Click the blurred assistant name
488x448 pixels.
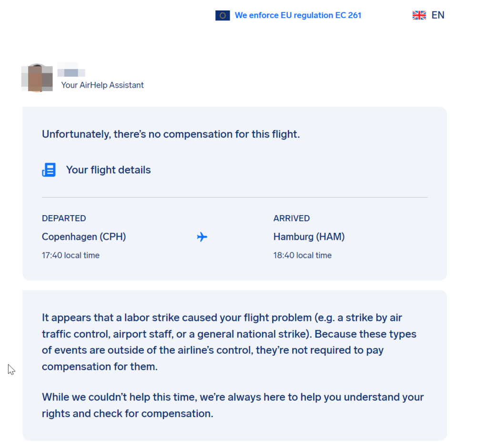click(71, 71)
